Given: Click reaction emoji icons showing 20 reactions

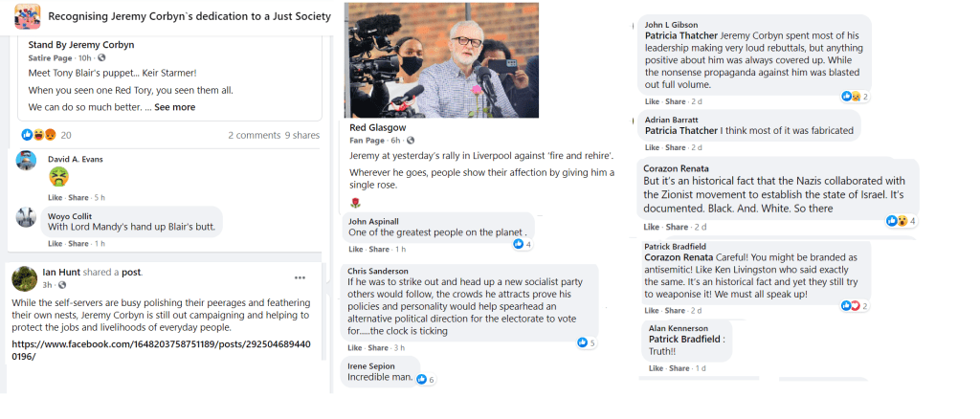Looking at the screenshot, I should [38, 135].
